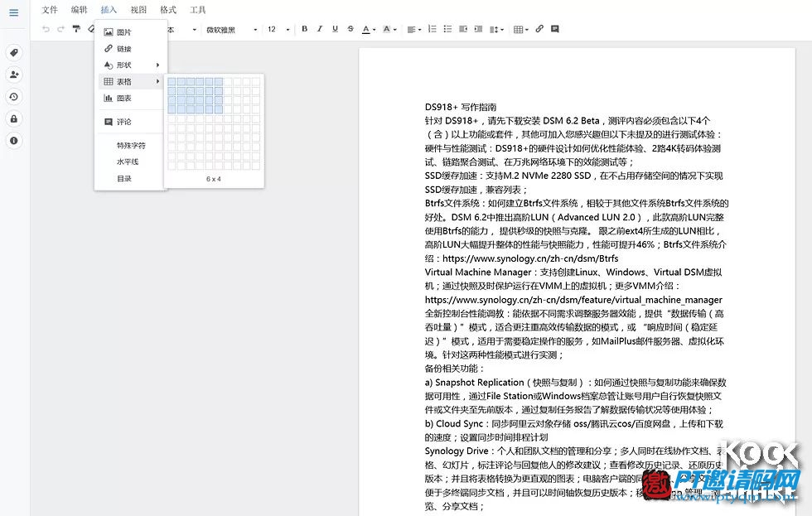This screenshot has width=812, height=516.
Task: Click the lock icon in sidebar
Action: point(13,118)
